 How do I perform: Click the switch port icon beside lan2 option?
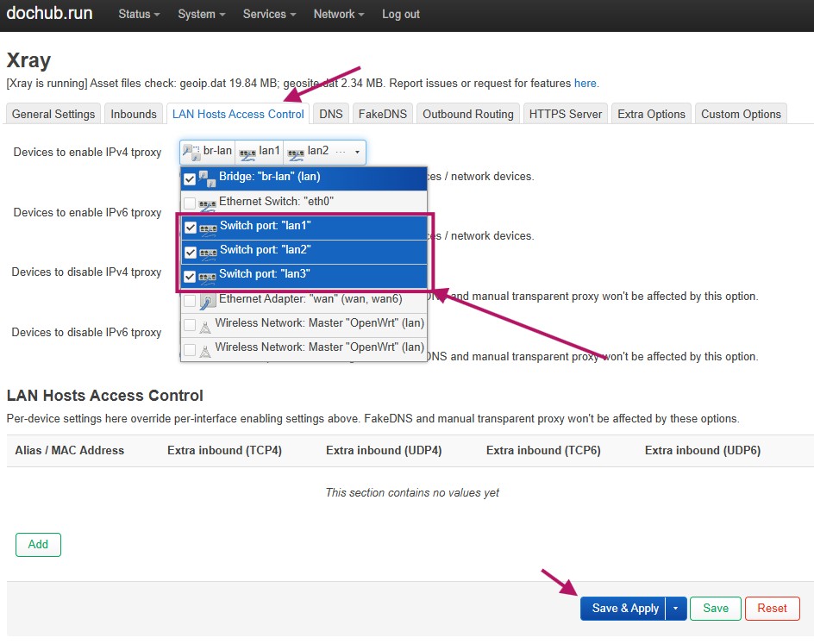click(208, 253)
